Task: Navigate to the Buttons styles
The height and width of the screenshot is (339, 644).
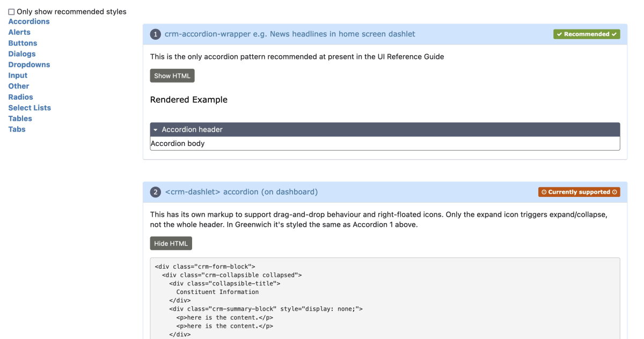Action: [x=23, y=43]
